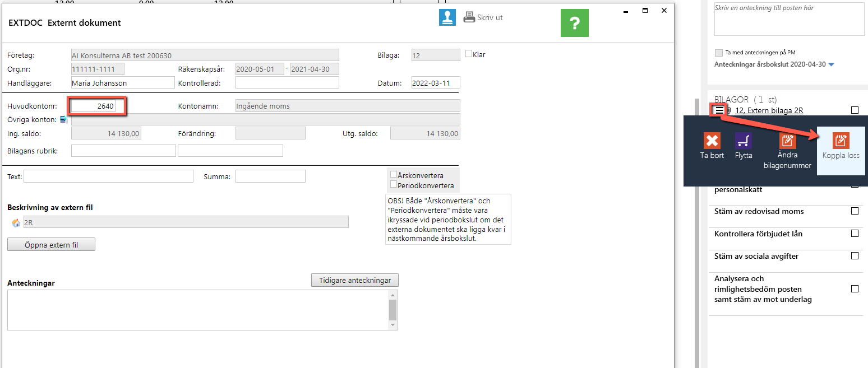Tick the Klar checkbox
Viewport: 868px width, 368px height.
pos(469,54)
